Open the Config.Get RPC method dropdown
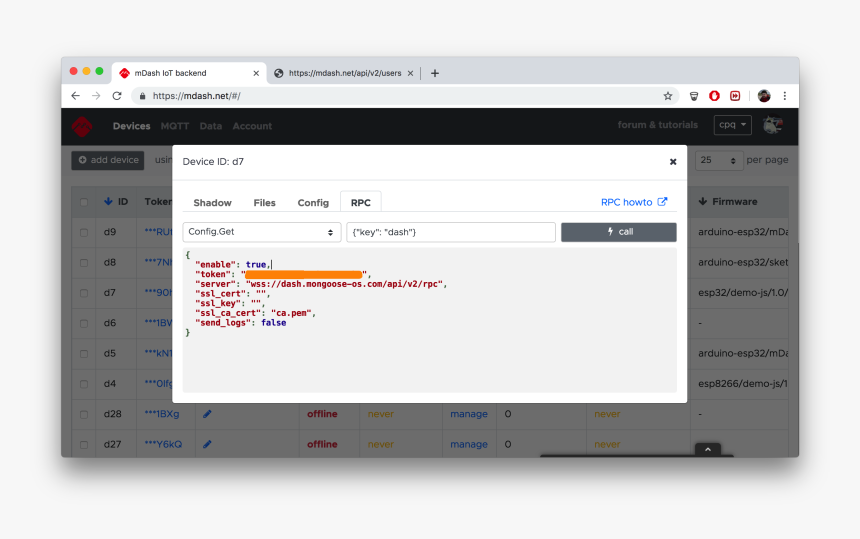 tap(262, 232)
